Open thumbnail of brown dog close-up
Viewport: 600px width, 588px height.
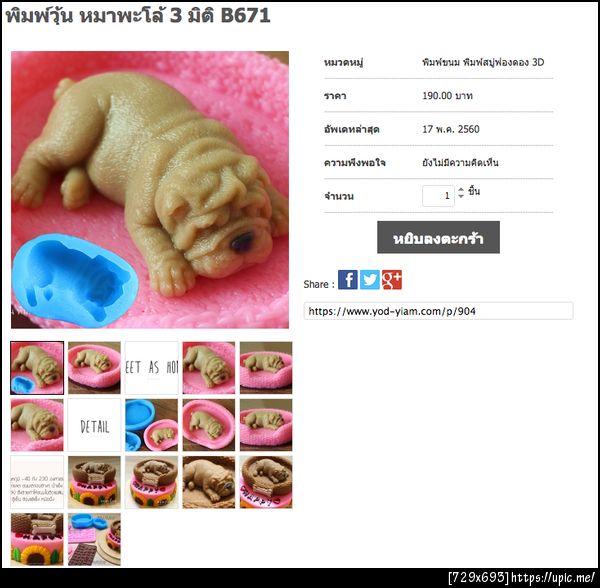209,482
